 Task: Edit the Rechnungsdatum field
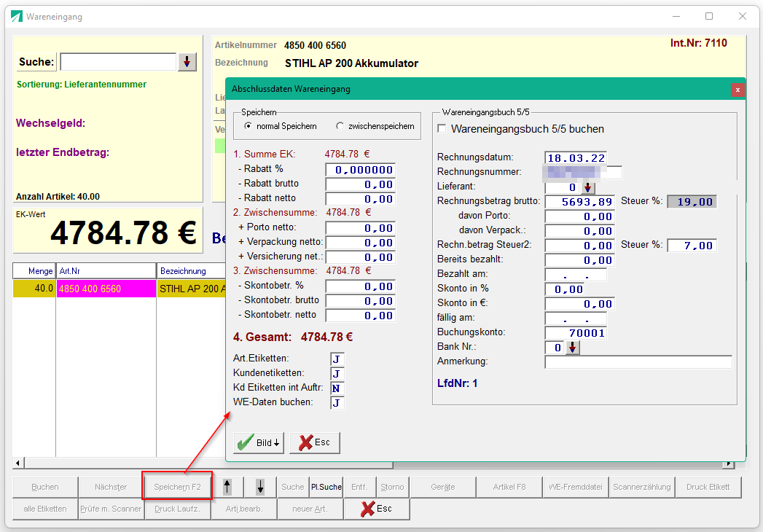tap(576, 158)
